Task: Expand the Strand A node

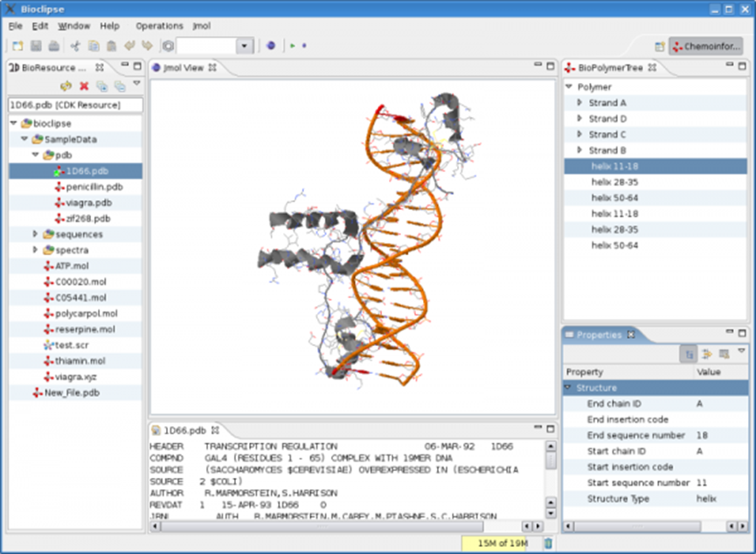Action: tap(579, 103)
